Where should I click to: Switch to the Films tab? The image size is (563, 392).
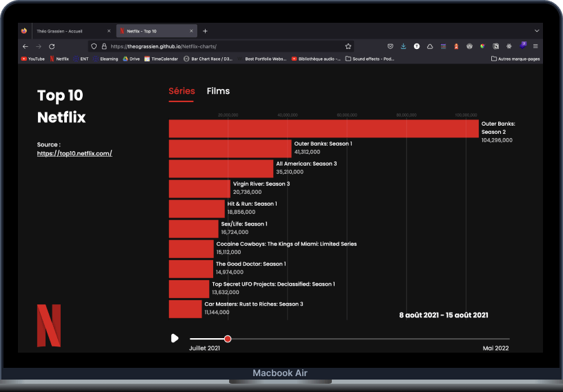[x=218, y=91]
